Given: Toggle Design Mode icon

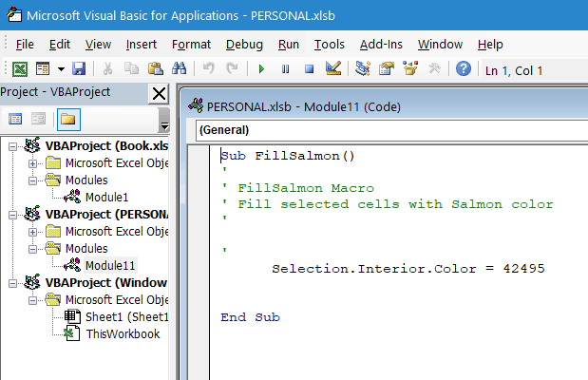Looking at the screenshot, I should [x=333, y=68].
